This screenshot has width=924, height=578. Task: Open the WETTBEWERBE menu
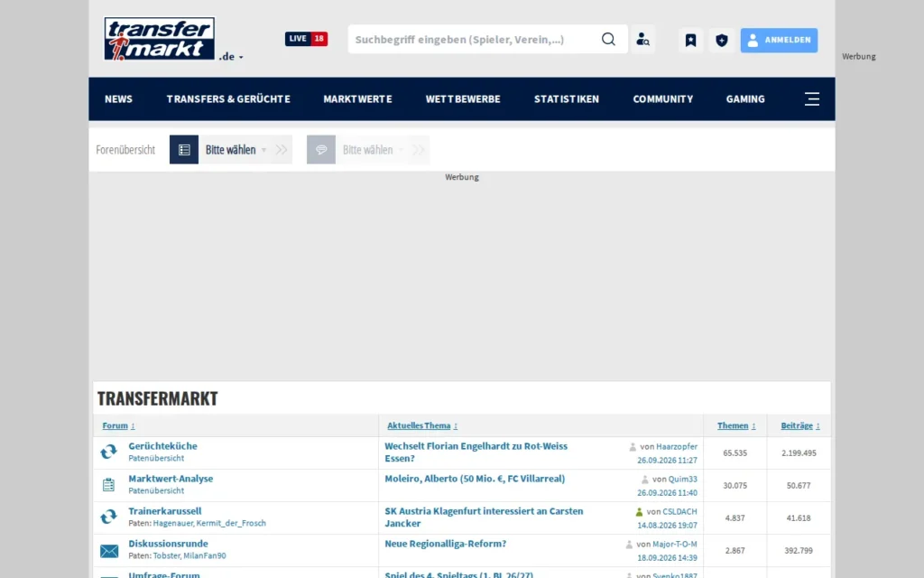coord(463,99)
